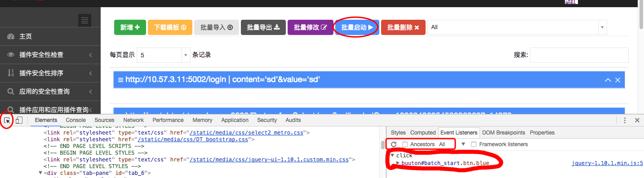Open the jquery-1.10.1.min.js:5 source link
Viewport: 644px width, 178px height.
pyautogui.click(x=607, y=163)
